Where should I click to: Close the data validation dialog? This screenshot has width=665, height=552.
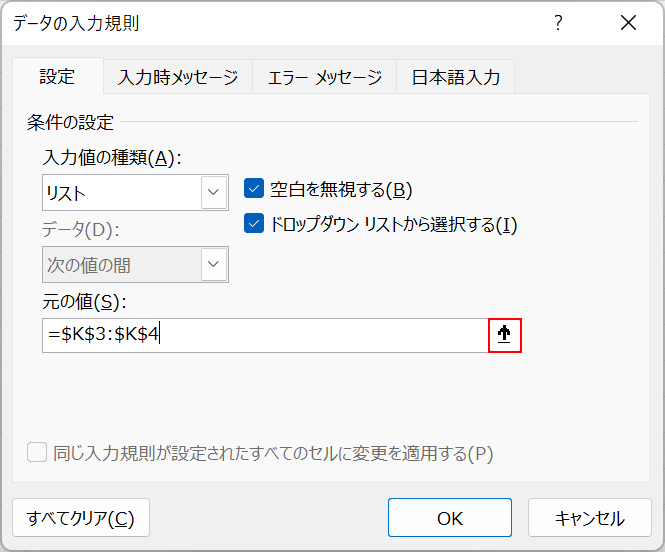628,23
